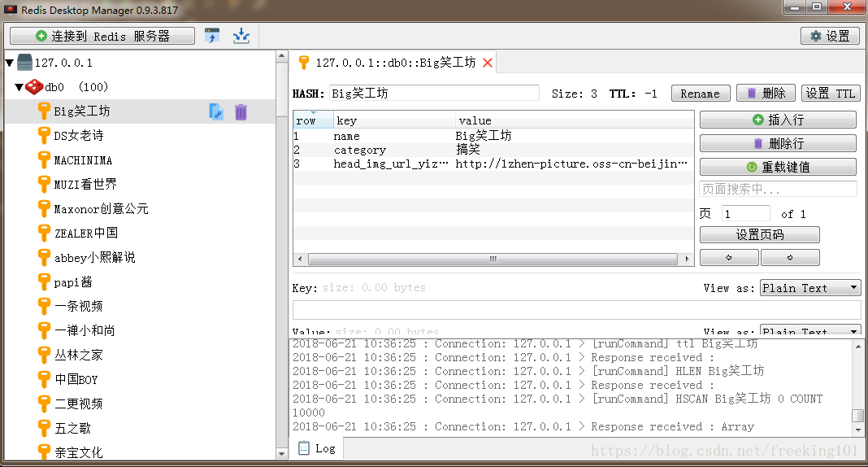Click the 删除行 button

778,143
